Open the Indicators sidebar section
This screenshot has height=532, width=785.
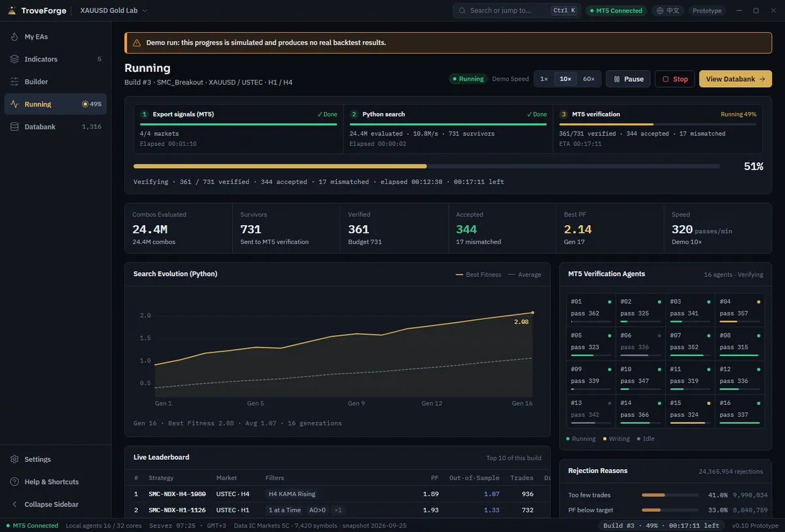[56, 59]
